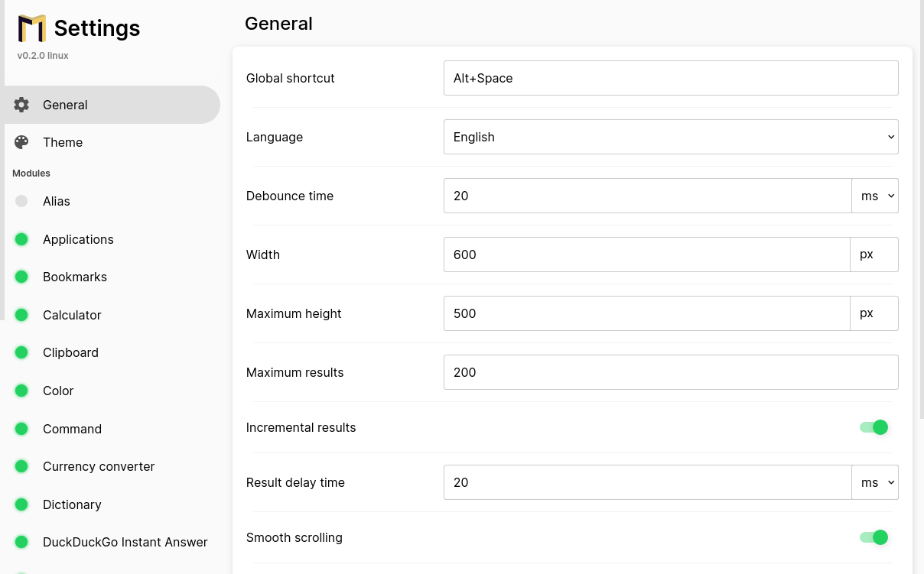The height and width of the screenshot is (574, 924).
Task: Select the Color module entry
Action: pos(58,391)
